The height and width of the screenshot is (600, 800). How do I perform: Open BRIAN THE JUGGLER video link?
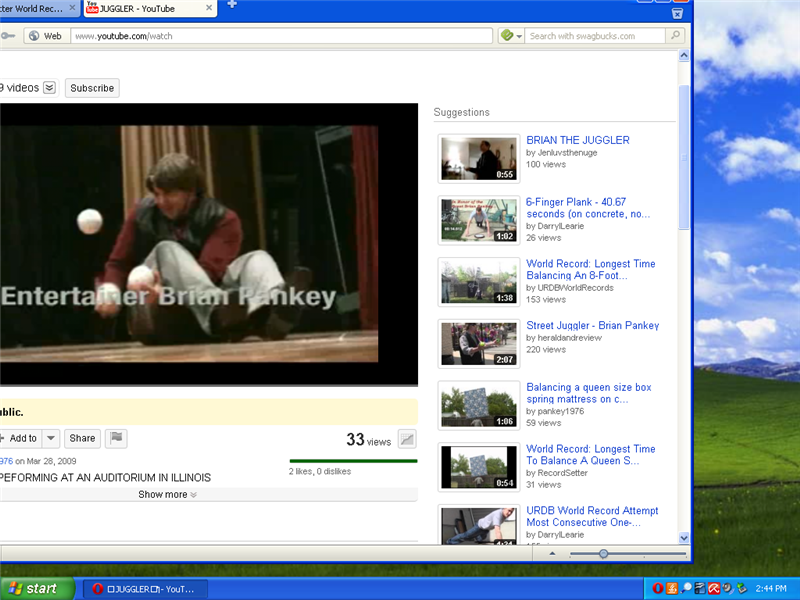tap(578, 140)
